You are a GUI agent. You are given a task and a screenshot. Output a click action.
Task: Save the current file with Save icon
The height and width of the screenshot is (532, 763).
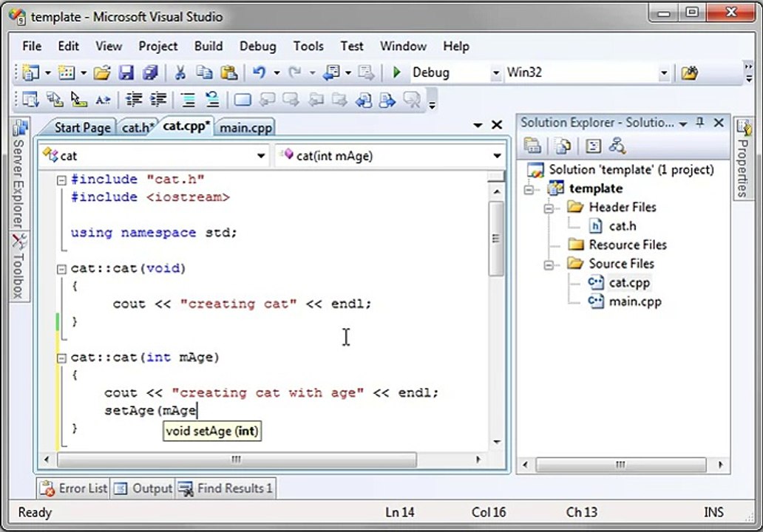tap(126, 73)
